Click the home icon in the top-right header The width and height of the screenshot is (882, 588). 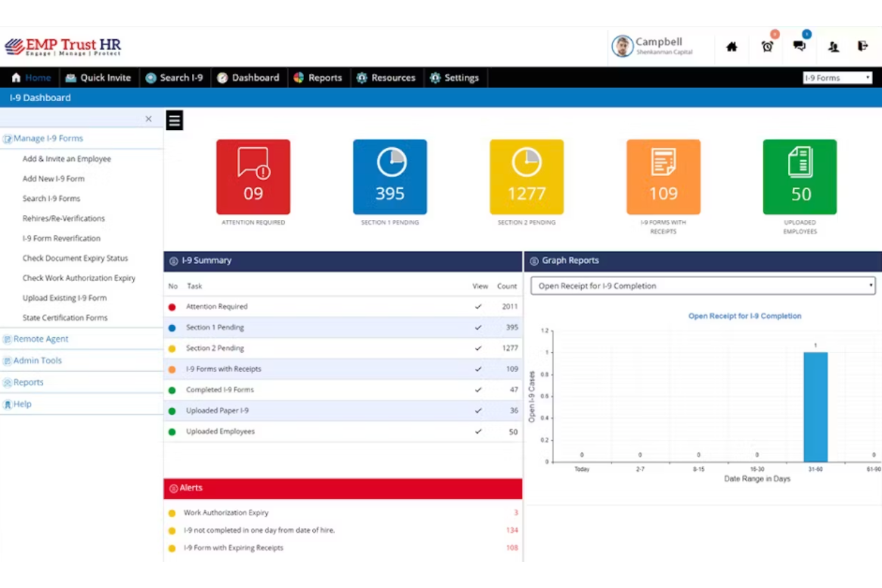pos(732,46)
